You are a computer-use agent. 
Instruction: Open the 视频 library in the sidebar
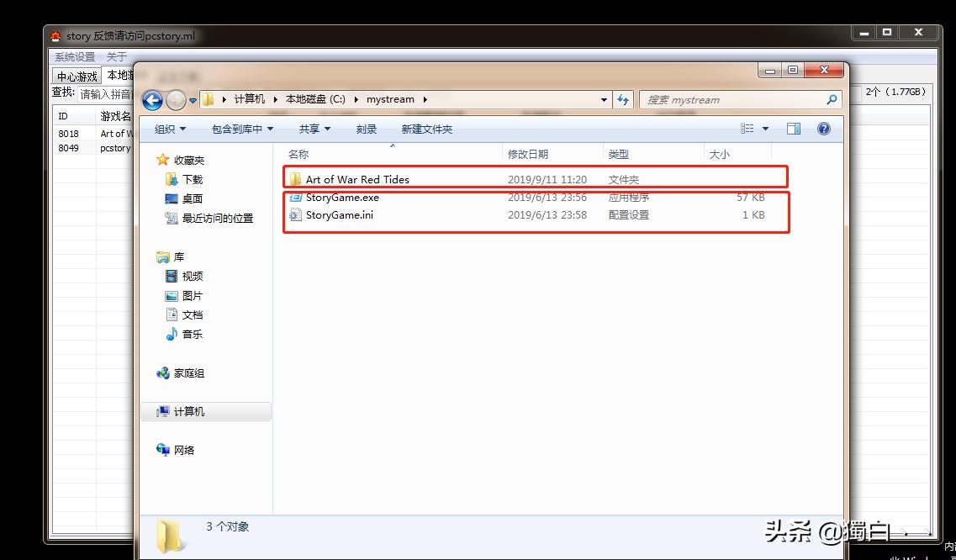coord(192,276)
